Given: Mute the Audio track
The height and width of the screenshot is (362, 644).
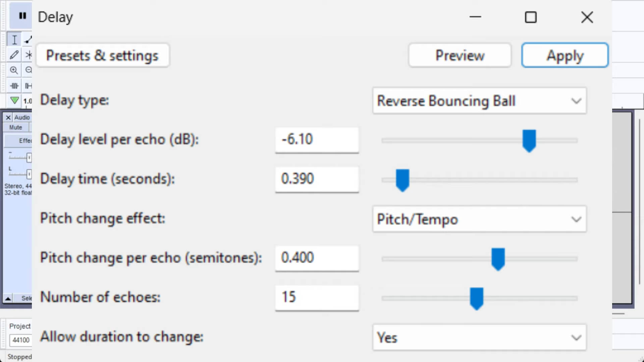Looking at the screenshot, I should (16, 127).
